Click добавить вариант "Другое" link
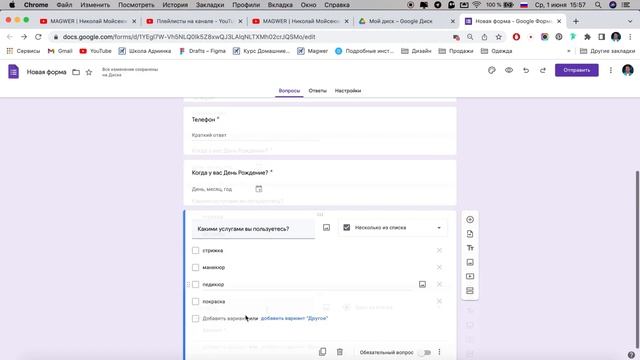The height and width of the screenshot is (360, 640). [294, 318]
